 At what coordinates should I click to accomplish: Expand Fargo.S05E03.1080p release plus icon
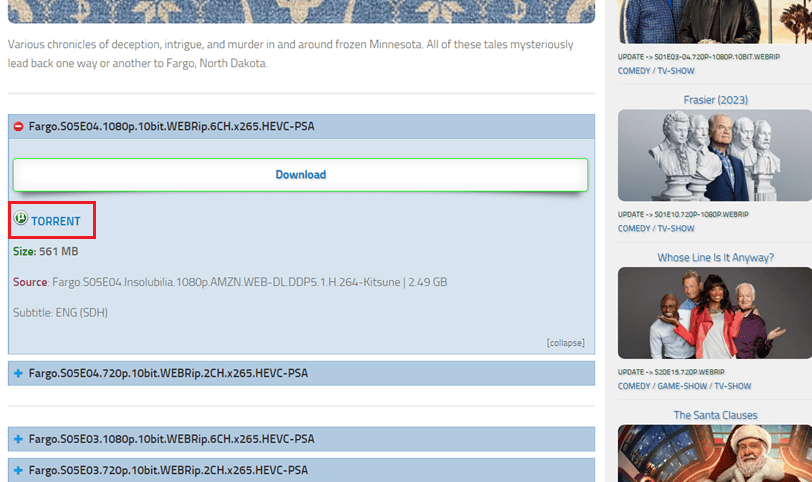(18, 439)
